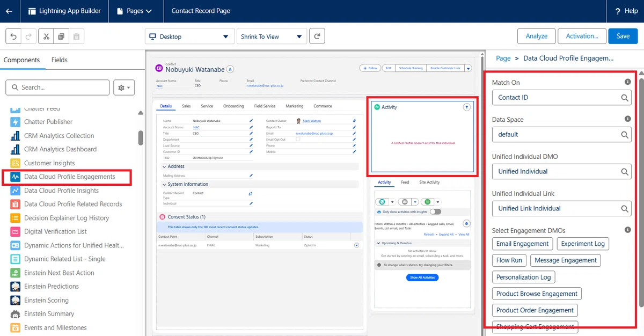Viewport: 644px width, 336px height.
Task: Click the Activation... button
Action: coord(582,36)
